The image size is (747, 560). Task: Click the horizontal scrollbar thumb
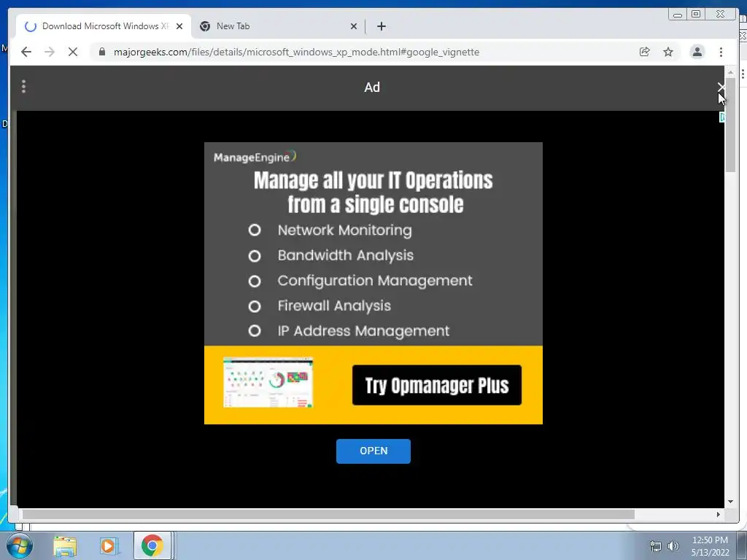pos(328,514)
